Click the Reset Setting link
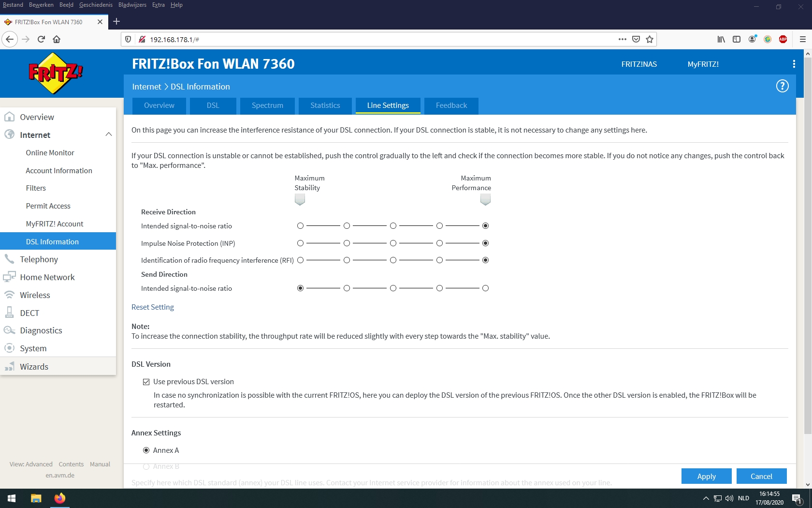 (153, 307)
